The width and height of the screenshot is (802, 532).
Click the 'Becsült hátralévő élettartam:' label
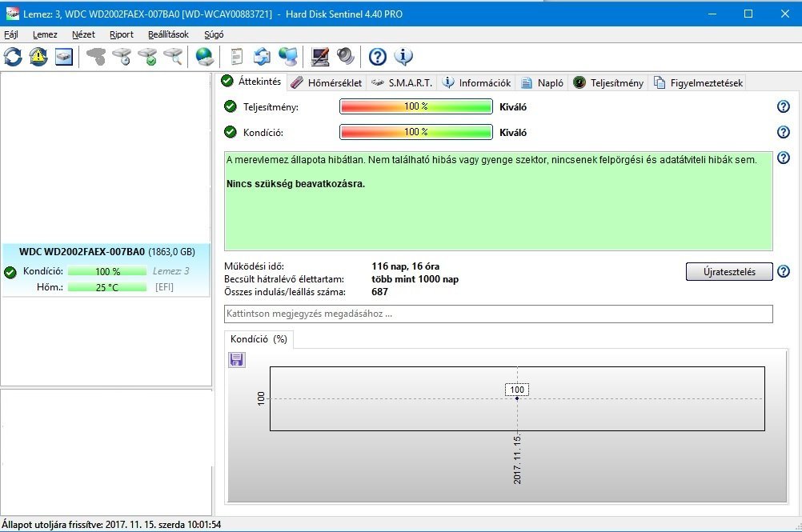coord(284,279)
